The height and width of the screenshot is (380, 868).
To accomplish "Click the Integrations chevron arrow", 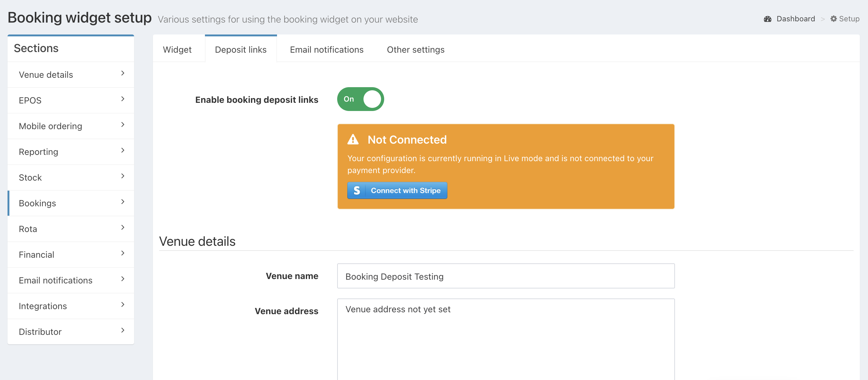I will pos(123,304).
